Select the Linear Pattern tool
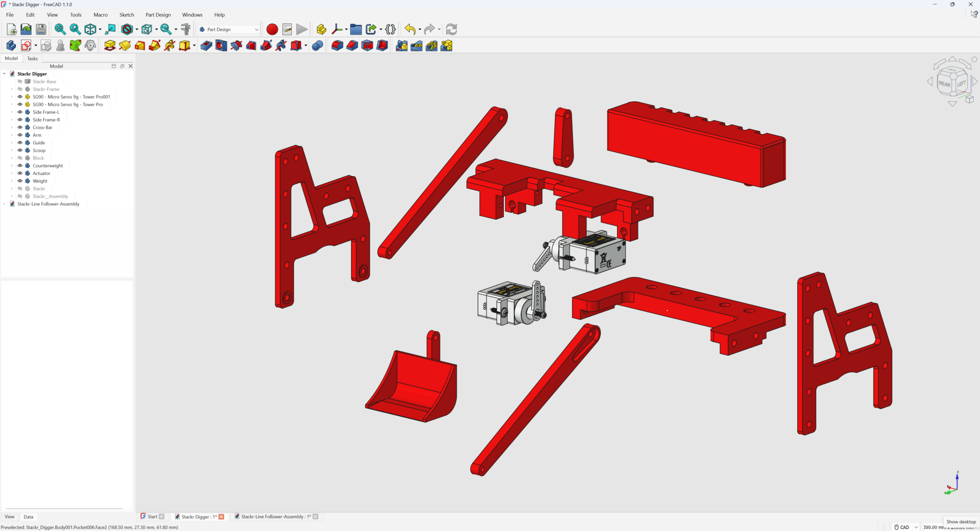 pos(416,46)
